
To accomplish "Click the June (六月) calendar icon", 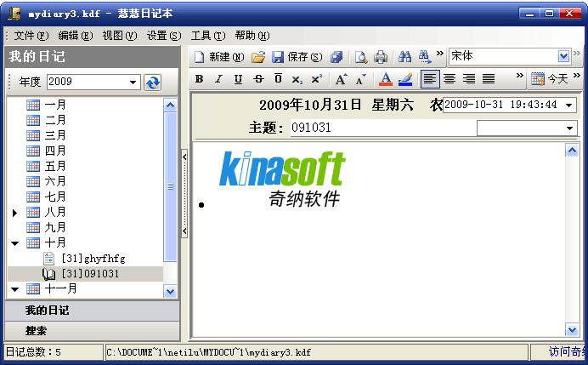I will (33, 182).
